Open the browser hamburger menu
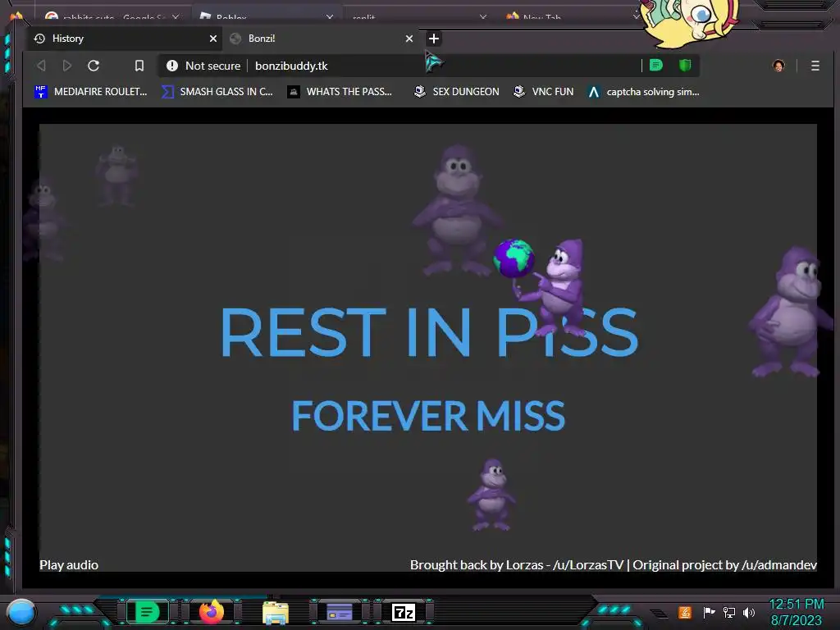Screen dimensions: 840x630 [x=815, y=66]
